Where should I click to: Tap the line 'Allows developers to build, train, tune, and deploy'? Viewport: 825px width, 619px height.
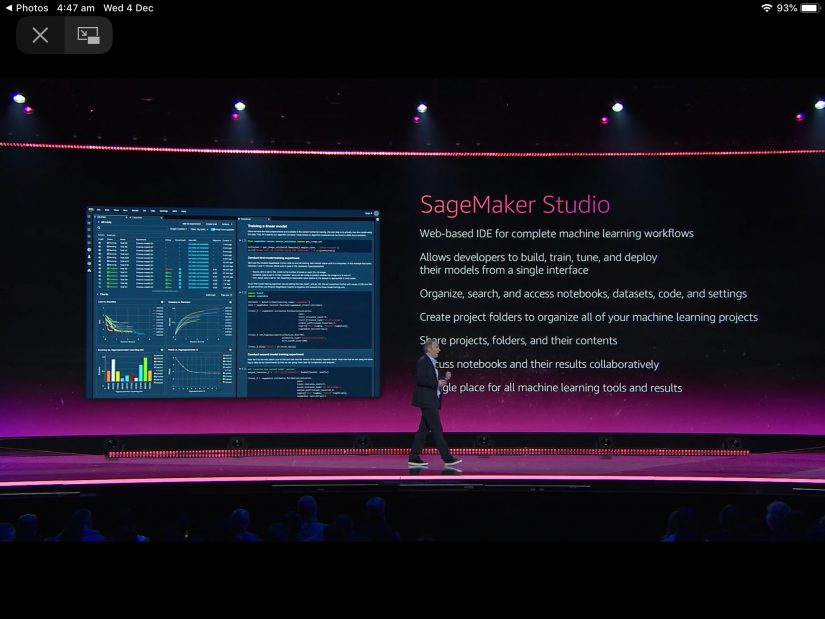click(x=538, y=257)
